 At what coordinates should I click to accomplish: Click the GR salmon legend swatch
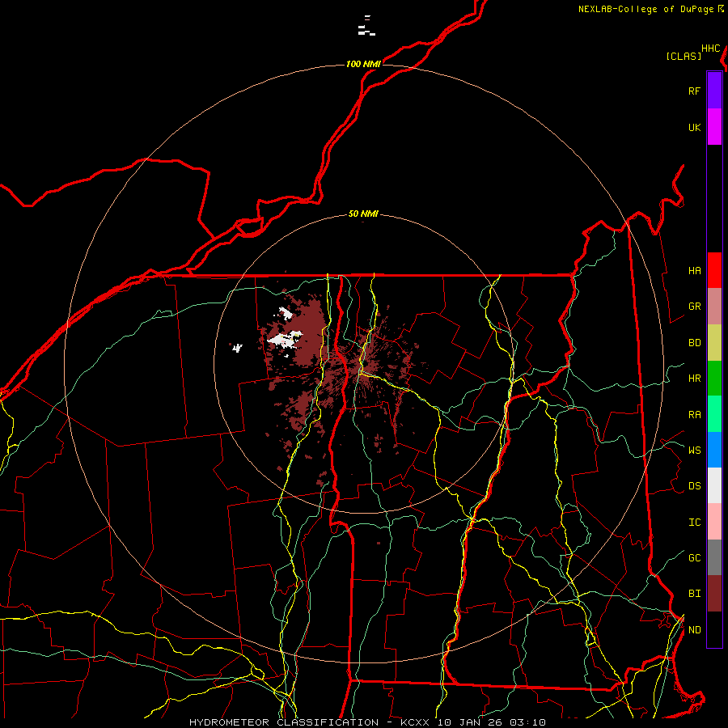pos(714,307)
